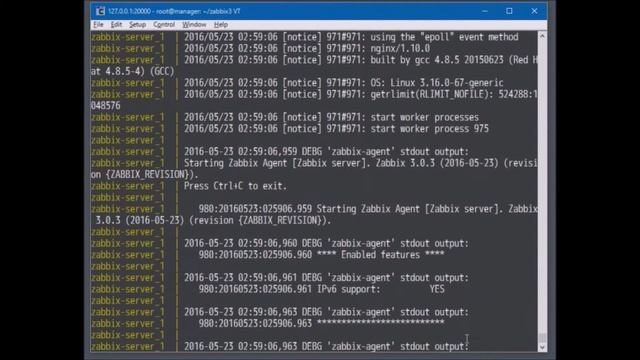Open the Control menu

click(164, 24)
